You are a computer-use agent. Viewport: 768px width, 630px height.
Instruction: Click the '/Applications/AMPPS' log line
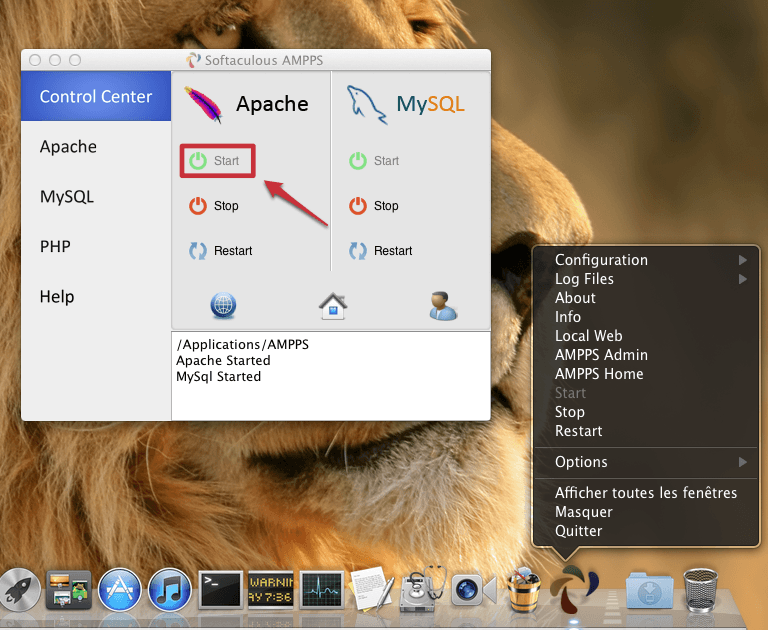[x=242, y=345]
